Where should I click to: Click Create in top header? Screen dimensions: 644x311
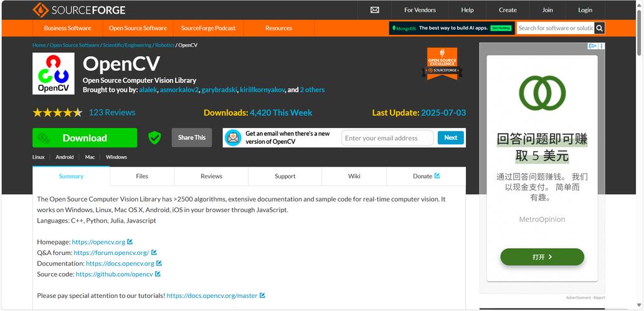coord(508,10)
